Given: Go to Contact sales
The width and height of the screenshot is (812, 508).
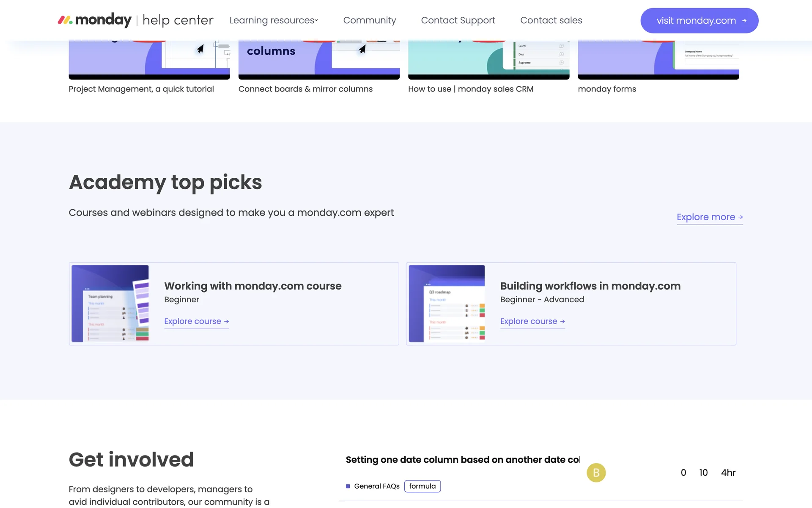Looking at the screenshot, I should point(551,20).
